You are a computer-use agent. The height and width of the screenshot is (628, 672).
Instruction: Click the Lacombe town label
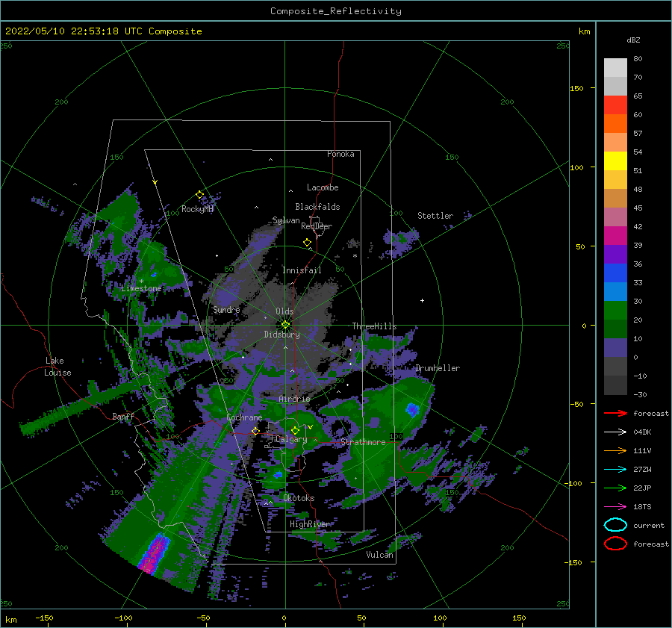323,187
